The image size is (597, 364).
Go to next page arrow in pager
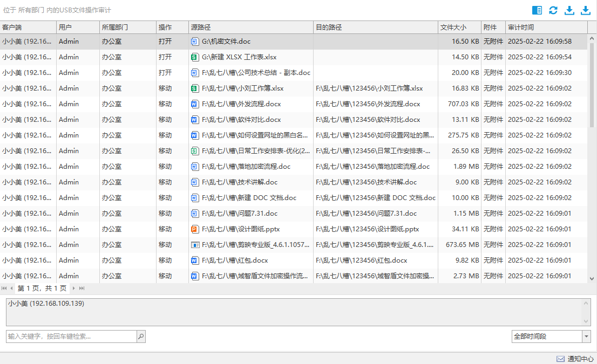74,289
